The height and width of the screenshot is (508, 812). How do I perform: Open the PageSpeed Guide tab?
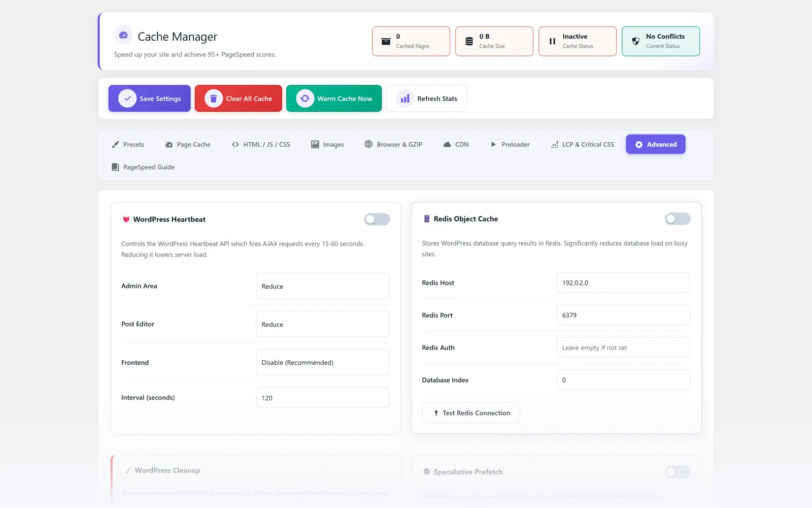tap(143, 167)
